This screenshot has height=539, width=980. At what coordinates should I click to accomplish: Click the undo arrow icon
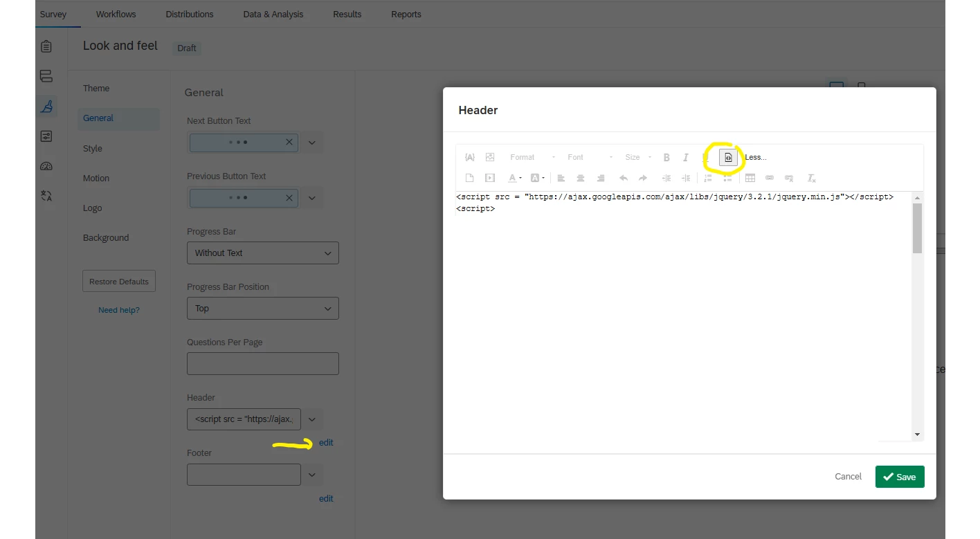click(x=624, y=178)
